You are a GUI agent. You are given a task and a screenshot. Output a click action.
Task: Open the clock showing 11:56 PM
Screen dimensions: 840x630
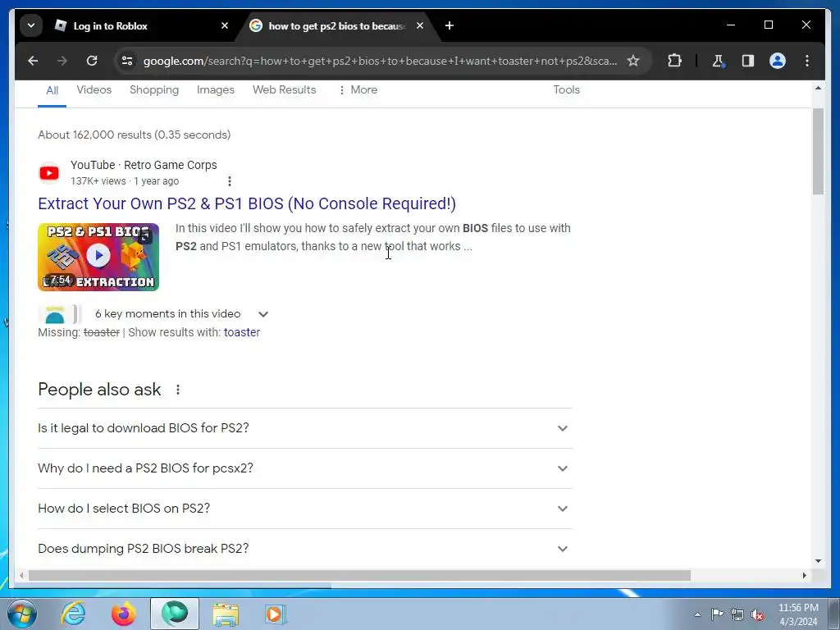click(798, 614)
